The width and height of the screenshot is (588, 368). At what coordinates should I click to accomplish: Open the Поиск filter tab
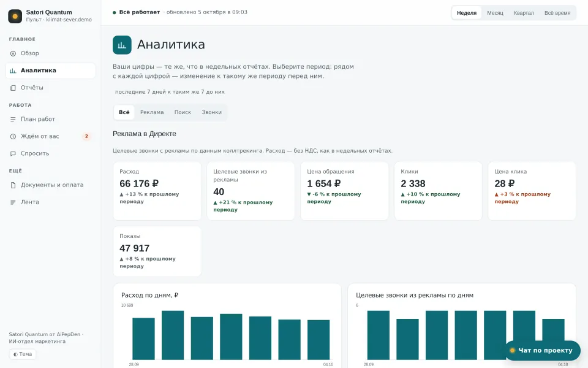[183, 112]
